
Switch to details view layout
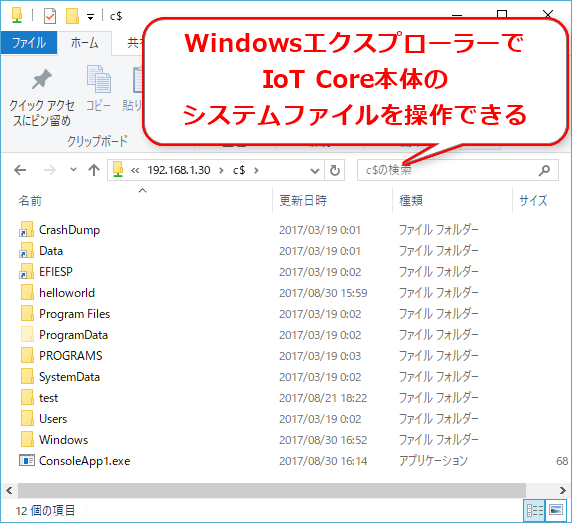pyautogui.click(x=535, y=510)
